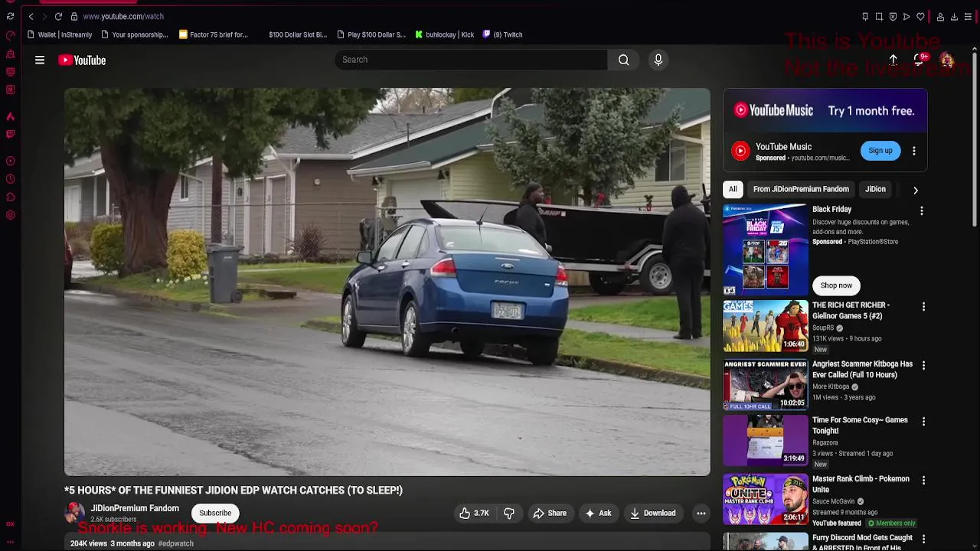The width and height of the screenshot is (980, 551).
Task: Open the Wallet | inStreamly bookmark
Action: coord(59,34)
